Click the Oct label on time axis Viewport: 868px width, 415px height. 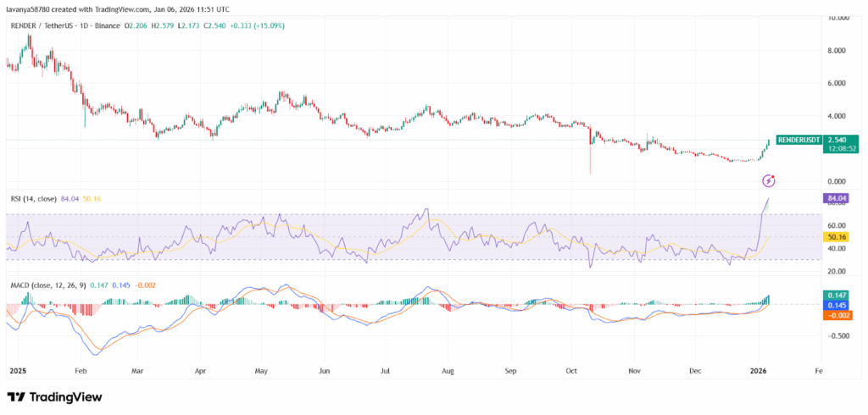click(x=571, y=371)
